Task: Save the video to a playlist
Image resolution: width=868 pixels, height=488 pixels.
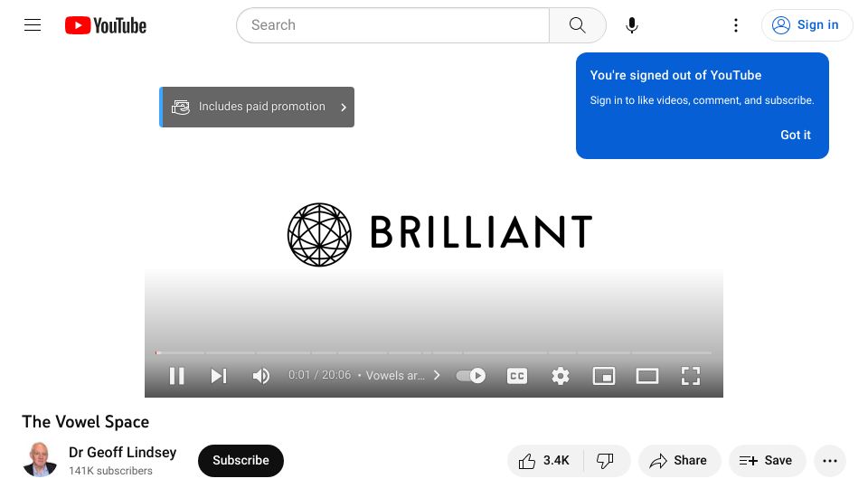Action: [767, 460]
